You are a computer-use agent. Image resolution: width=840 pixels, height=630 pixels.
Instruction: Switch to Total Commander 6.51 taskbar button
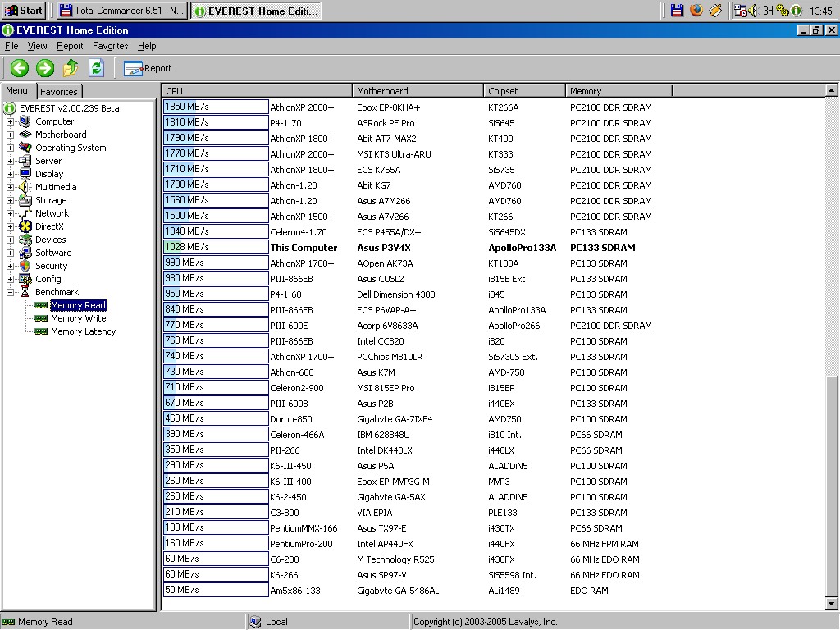click(121, 10)
